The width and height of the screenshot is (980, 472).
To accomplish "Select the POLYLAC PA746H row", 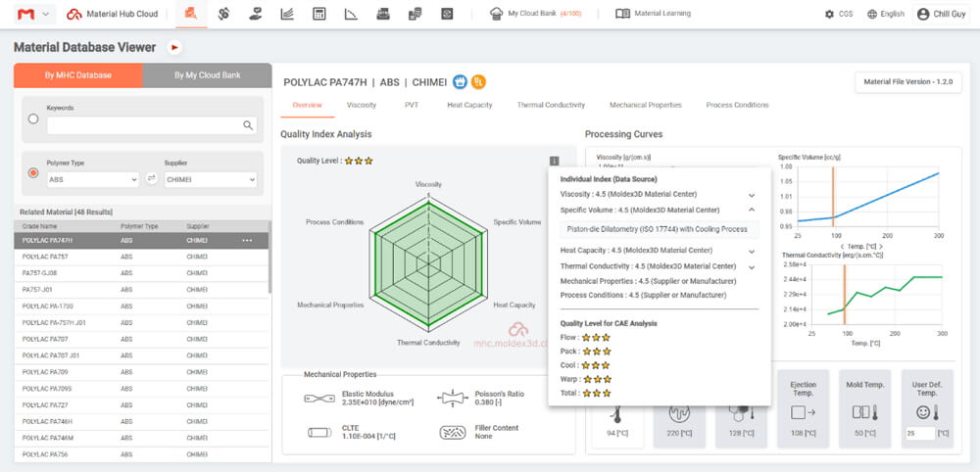I will 141,422.
